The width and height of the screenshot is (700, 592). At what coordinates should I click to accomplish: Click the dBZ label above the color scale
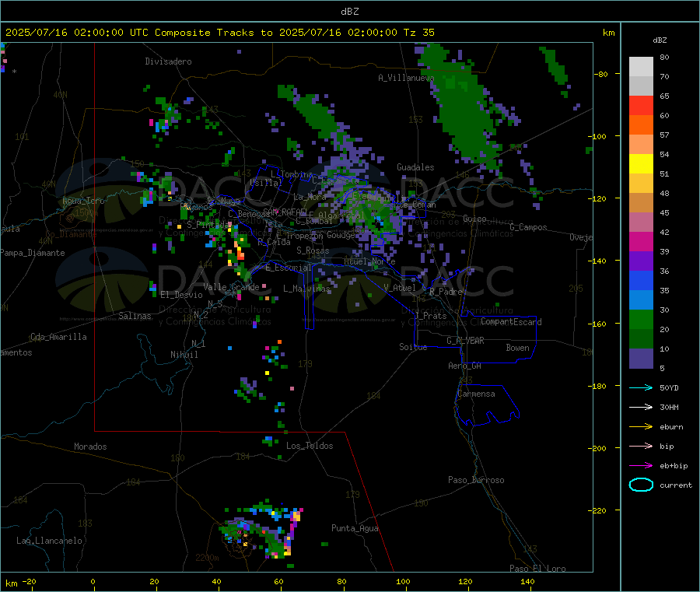(660, 40)
